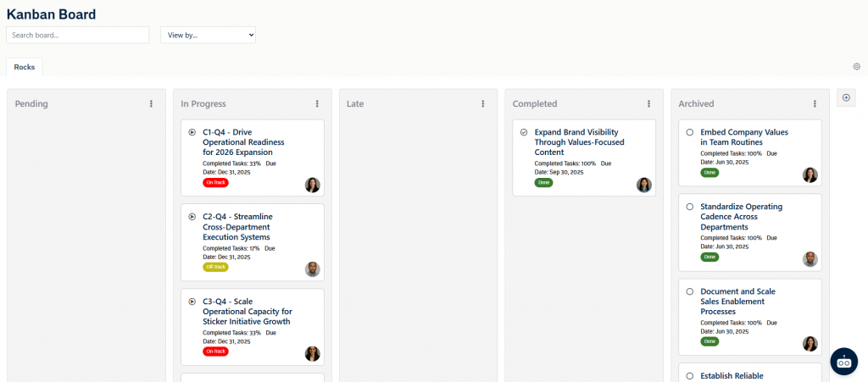Click the play icon on C1-Q4 card

192,132
